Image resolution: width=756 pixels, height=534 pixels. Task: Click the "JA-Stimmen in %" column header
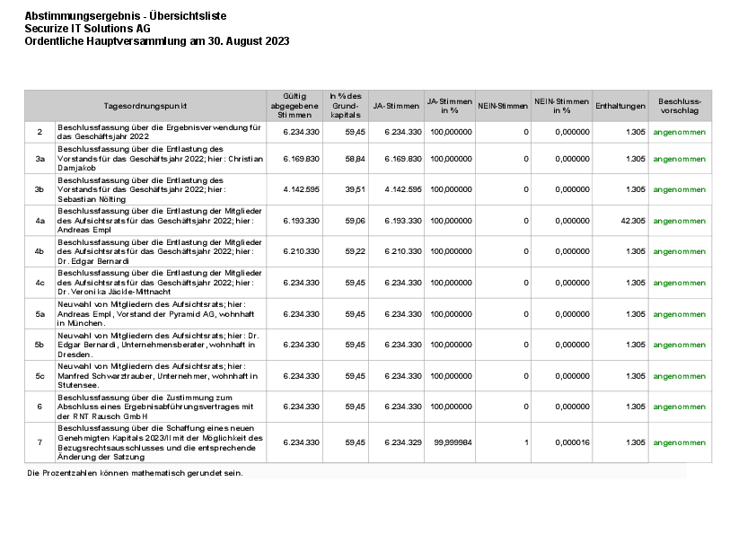point(449,106)
